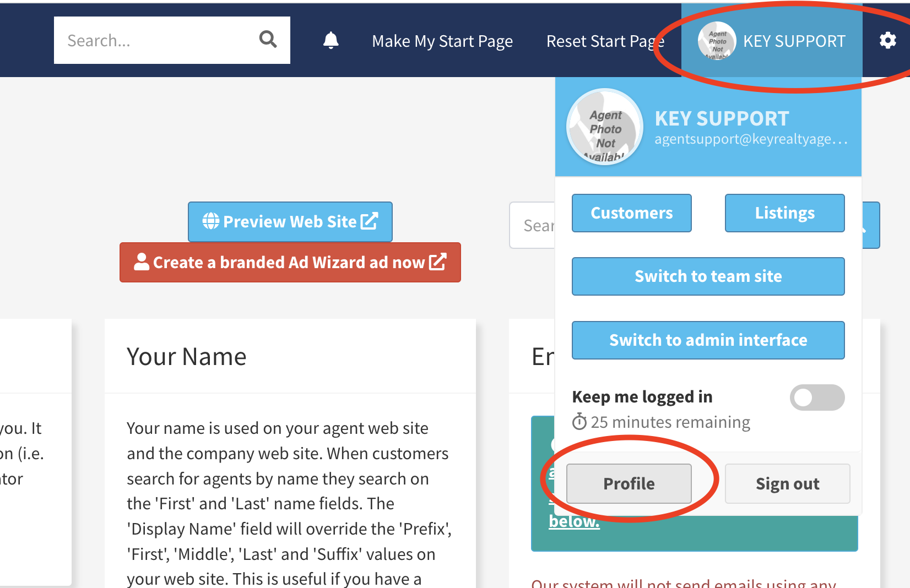Open notifications via the bell icon
The width and height of the screenshot is (910, 588).
[x=330, y=40]
